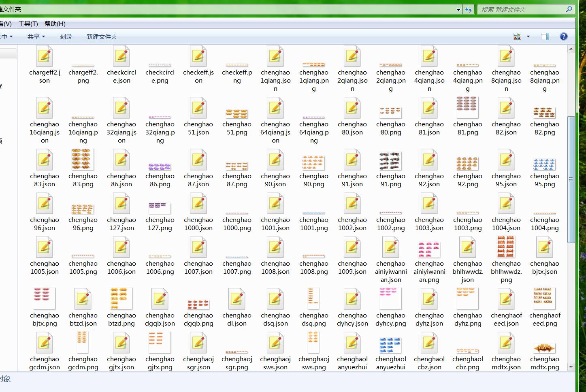Open the view options dropdown arrow

click(528, 36)
